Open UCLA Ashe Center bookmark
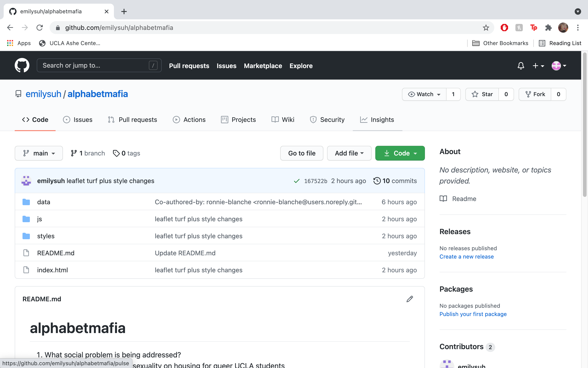 tap(70, 43)
